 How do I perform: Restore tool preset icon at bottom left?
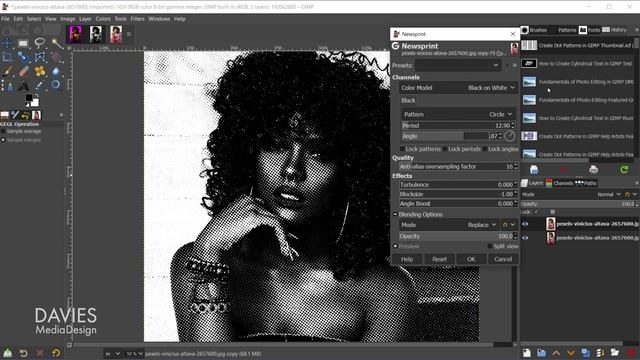click(x=23, y=353)
